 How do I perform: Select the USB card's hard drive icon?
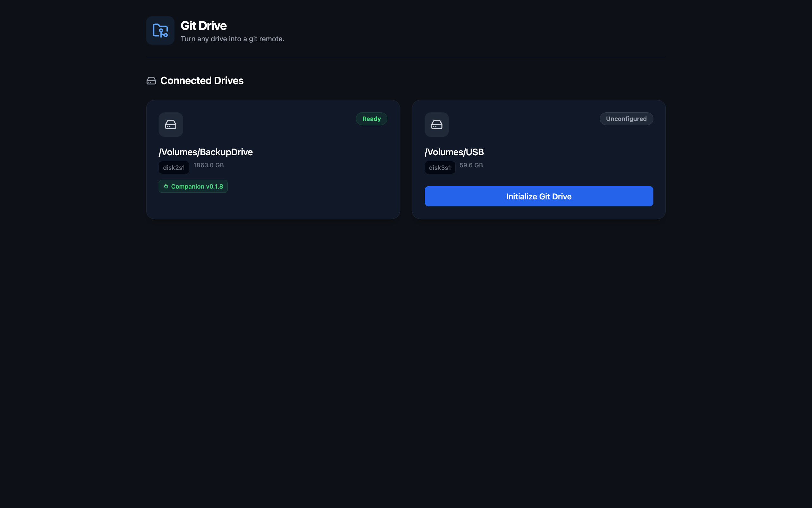click(x=436, y=125)
